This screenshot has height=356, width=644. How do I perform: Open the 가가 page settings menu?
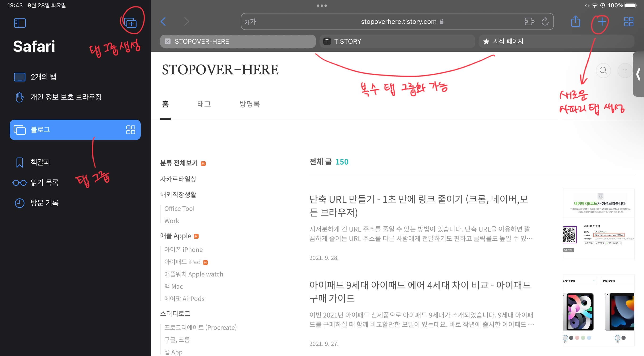[250, 22]
